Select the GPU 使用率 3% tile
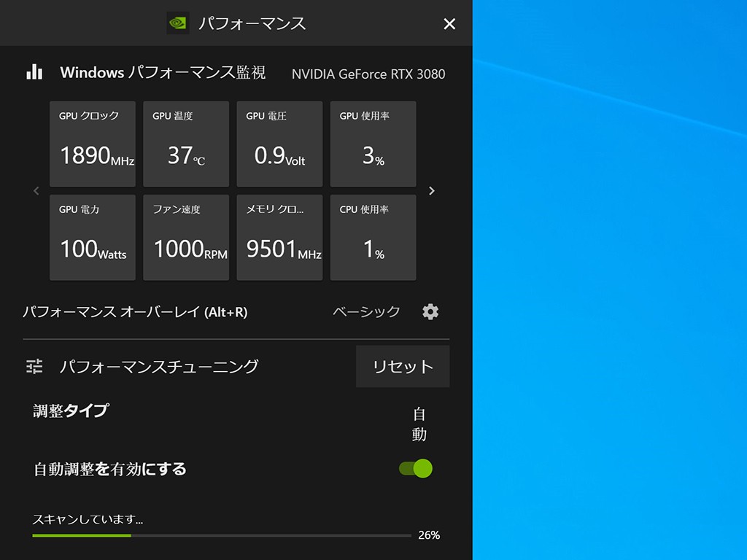 (373, 144)
